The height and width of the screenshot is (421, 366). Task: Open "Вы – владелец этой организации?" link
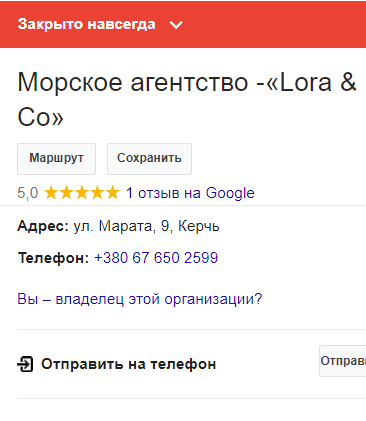pos(140,299)
